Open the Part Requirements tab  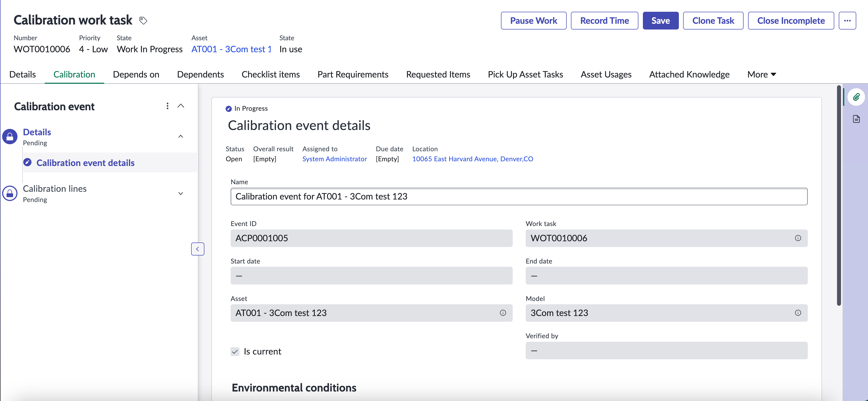tap(353, 74)
